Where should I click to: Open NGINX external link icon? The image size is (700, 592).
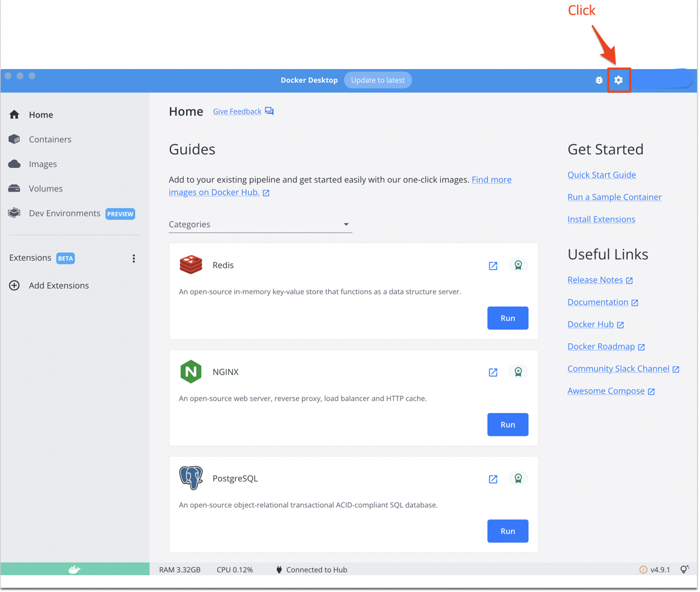coord(493,373)
